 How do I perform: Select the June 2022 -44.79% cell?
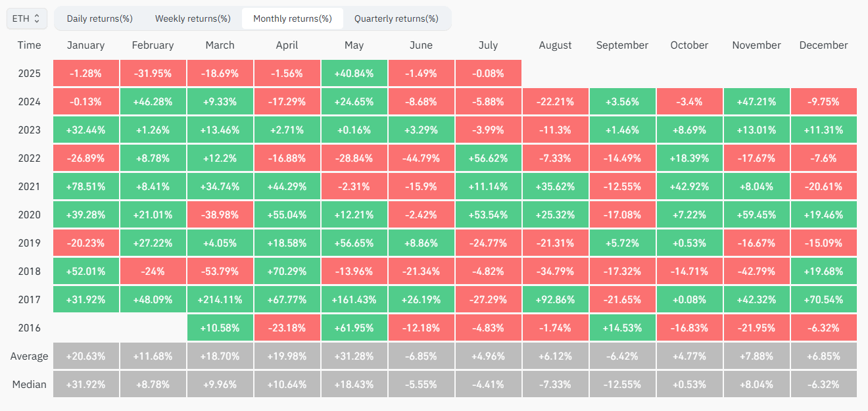click(x=421, y=158)
